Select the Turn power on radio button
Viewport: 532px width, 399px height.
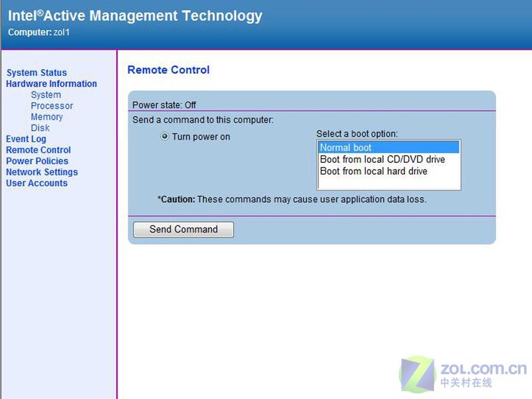[164, 136]
